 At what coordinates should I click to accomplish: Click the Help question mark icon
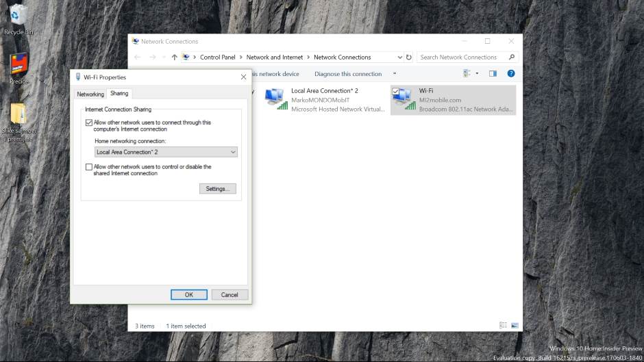pos(510,74)
